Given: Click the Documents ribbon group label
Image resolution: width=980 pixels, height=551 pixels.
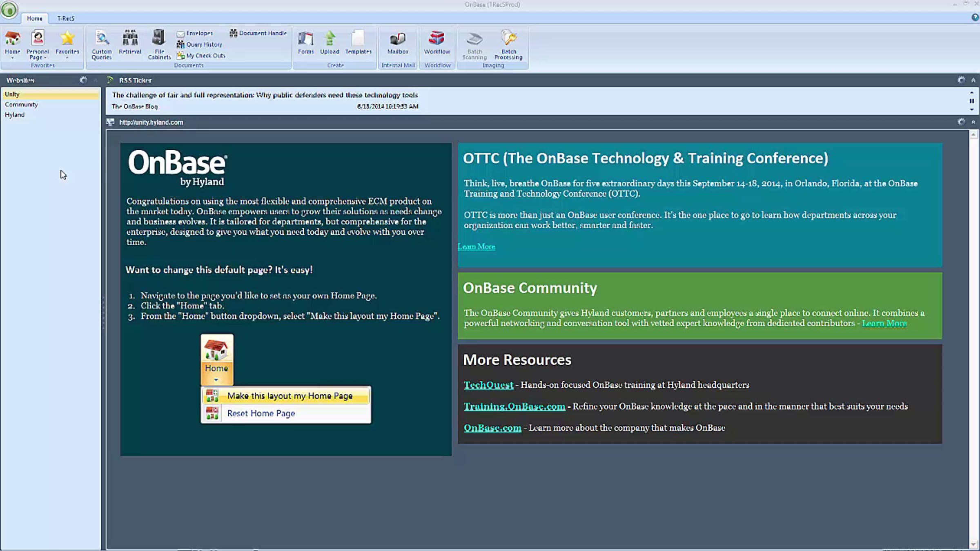Looking at the screenshot, I should pyautogui.click(x=189, y=65).
